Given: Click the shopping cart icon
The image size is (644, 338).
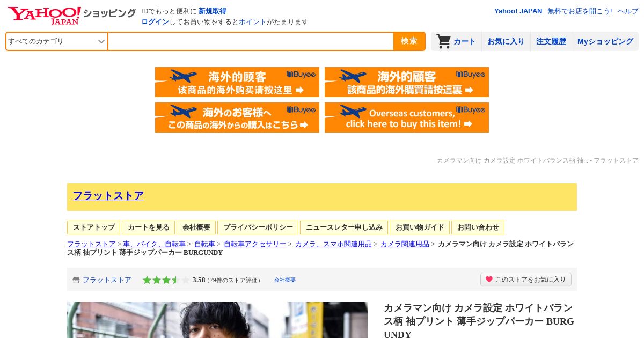Looking at the screenshot, I should click(443, 41).
